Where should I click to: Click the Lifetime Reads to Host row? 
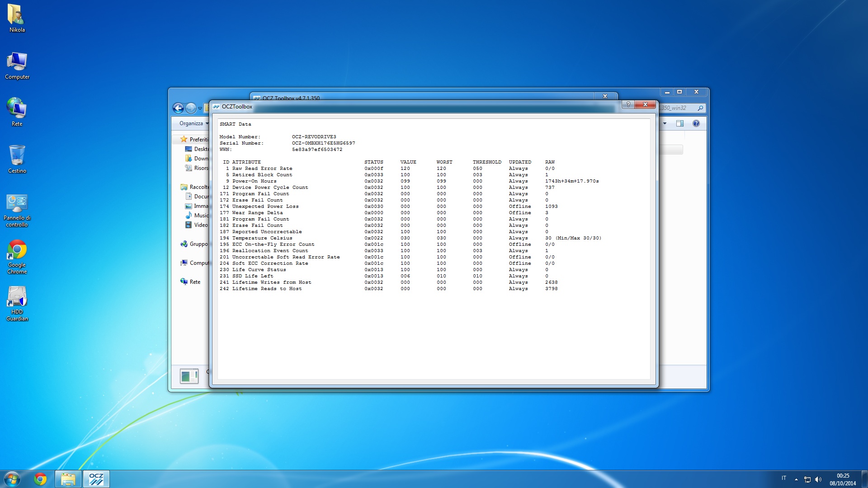click(388, 289)
